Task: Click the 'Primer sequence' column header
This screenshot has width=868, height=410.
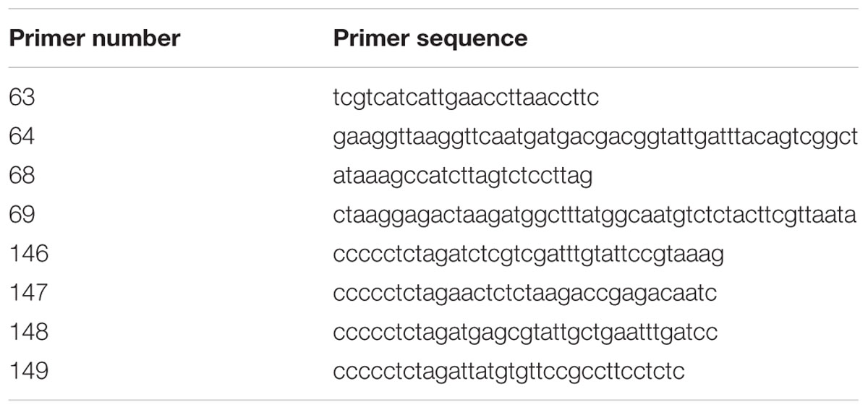Action: point(430,38)
